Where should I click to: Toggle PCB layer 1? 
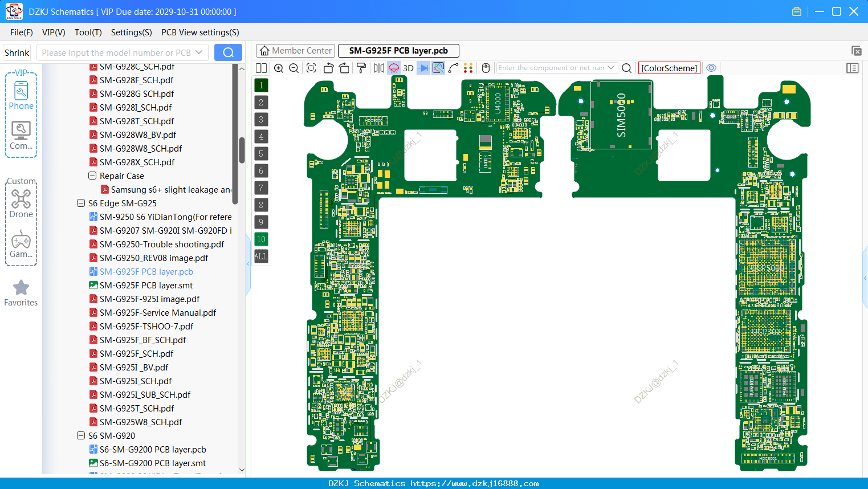click(261, 85)
